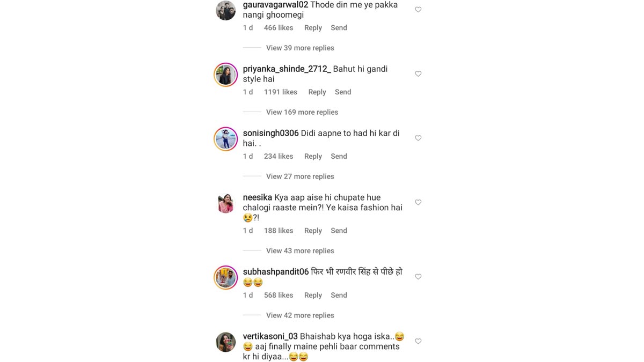Like priyanka_shinde_2712_'s comment with the heart
The image size is (644, 362).
(418, 73)
